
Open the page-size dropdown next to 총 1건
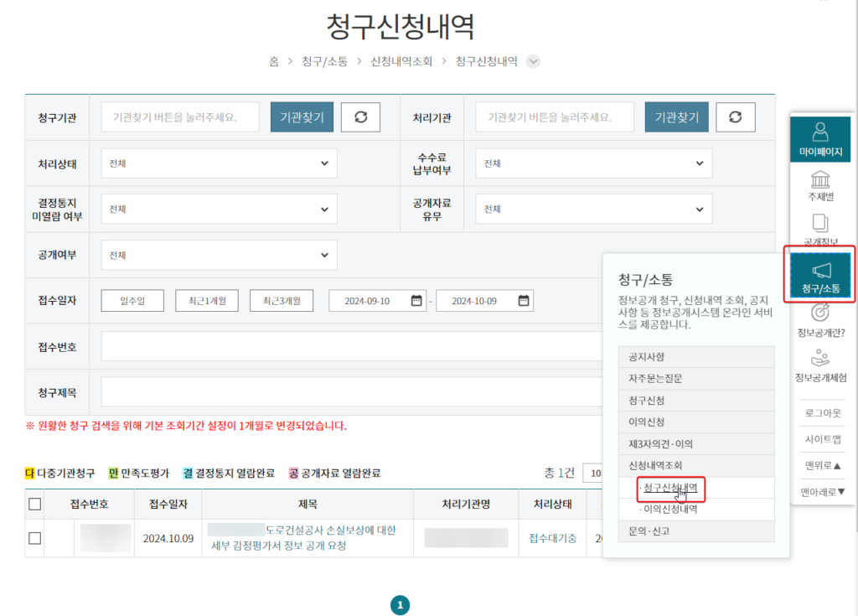pyautogui.click(x=593, y=473)
